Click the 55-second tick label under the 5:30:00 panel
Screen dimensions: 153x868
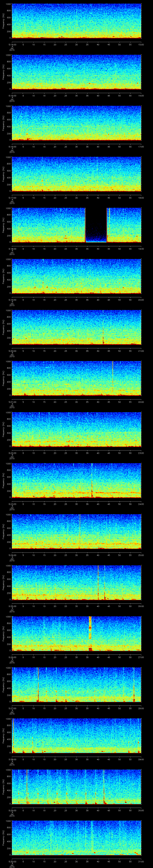(x=130, y=861)
